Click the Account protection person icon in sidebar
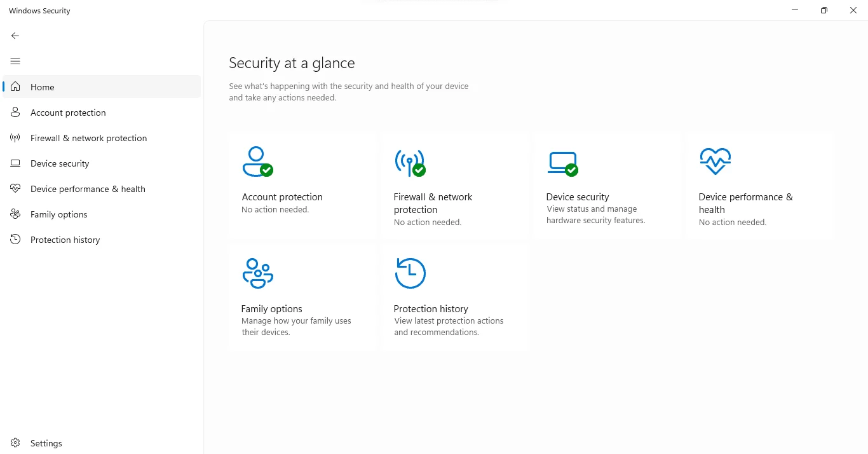This screenshot has height=454, width=868. pyautogui.click(x=15, y=112)
